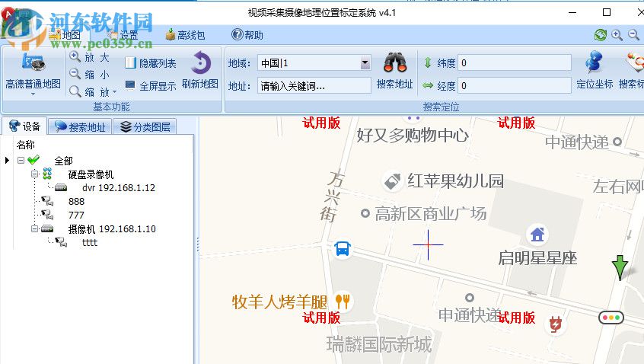Click the 地址 keyword input field
Screen dimensions: 644x364
click(314, 86)
